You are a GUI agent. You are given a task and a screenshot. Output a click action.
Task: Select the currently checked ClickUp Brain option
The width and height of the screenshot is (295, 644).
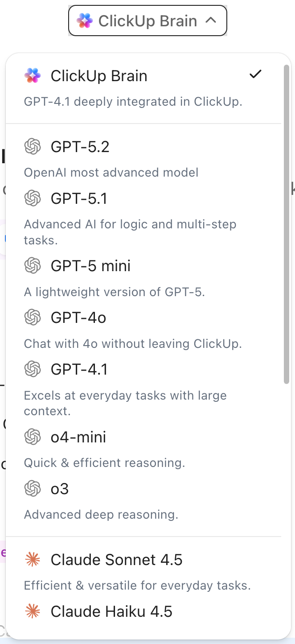[x=99, y=76]
